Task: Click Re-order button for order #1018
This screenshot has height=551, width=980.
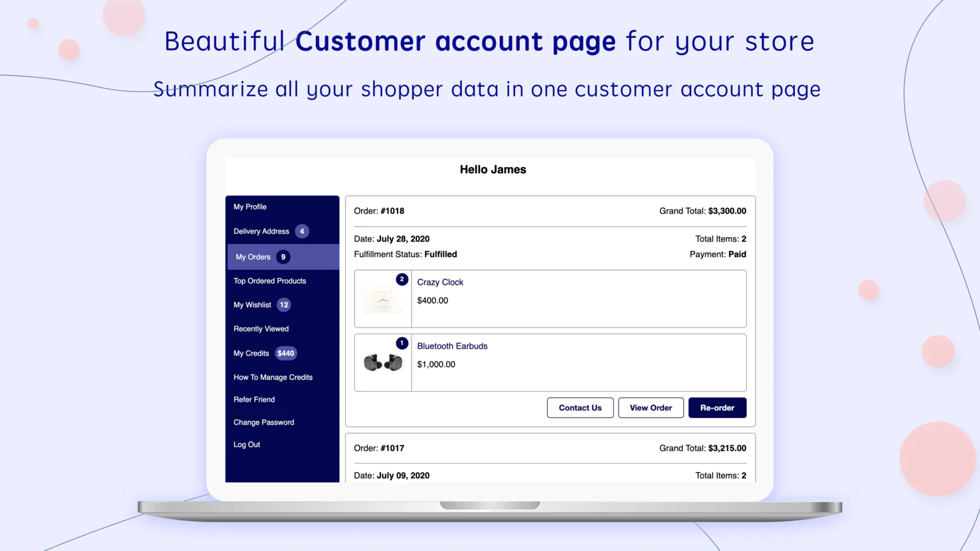Action: pyautogui.click(x=717, y=408)
